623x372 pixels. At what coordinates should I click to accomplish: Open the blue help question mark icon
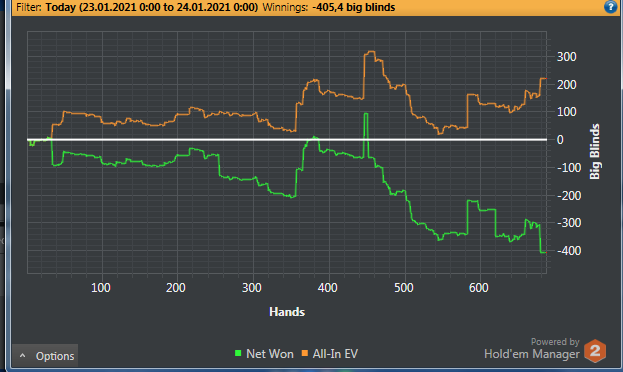(610, 7)
